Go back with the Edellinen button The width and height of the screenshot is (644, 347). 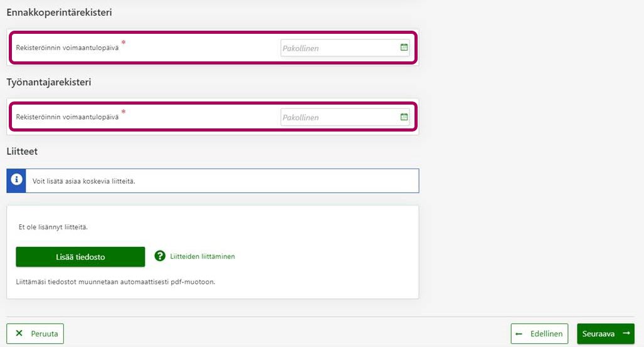pos(539,334)
